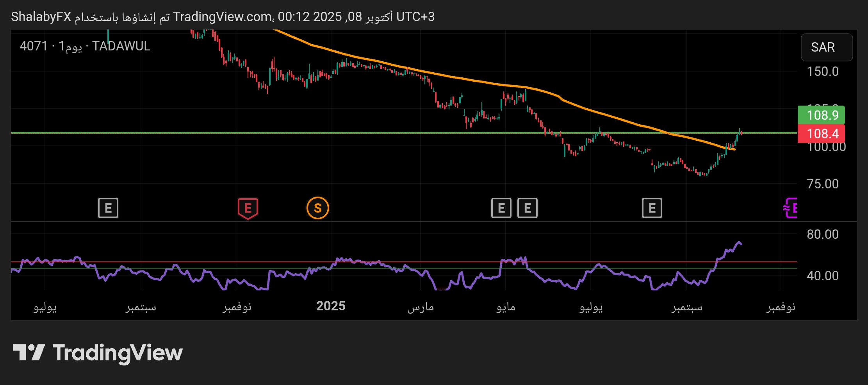Select the مايو label on the time axis
Screen dimensions: 868x385
(x=506, y=307)
